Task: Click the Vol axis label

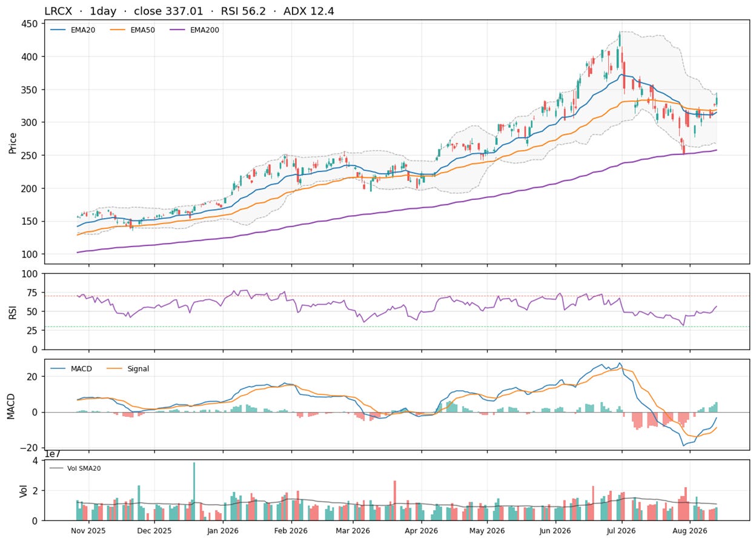Action: point(23,490)
